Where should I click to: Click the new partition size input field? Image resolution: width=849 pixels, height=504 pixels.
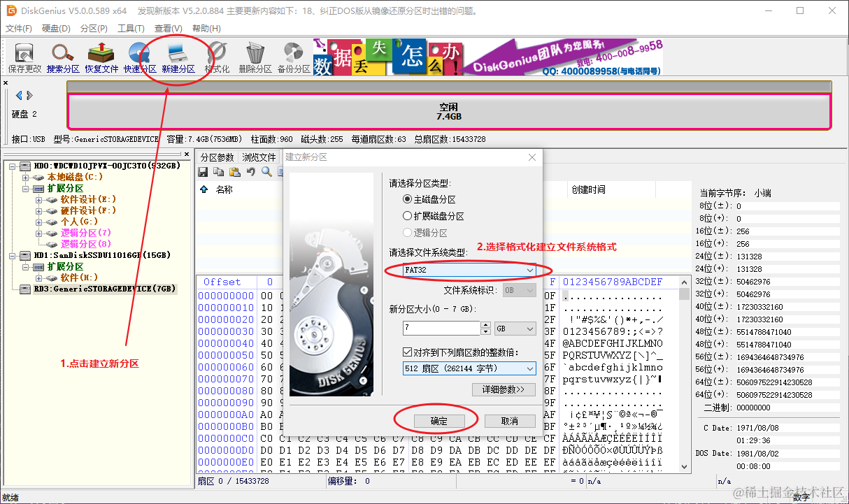coord(441,329)
